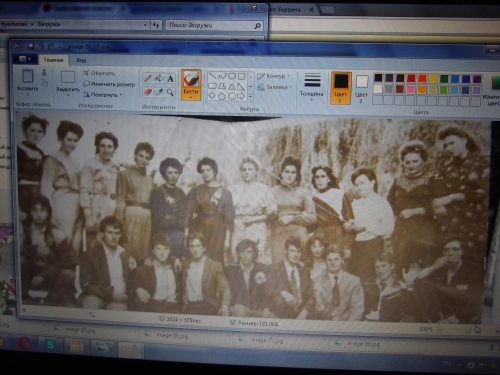This screenshot has width=500, height=375.
Task: Open the Главная ribbon tab
Action: click(x=54, y=60)
